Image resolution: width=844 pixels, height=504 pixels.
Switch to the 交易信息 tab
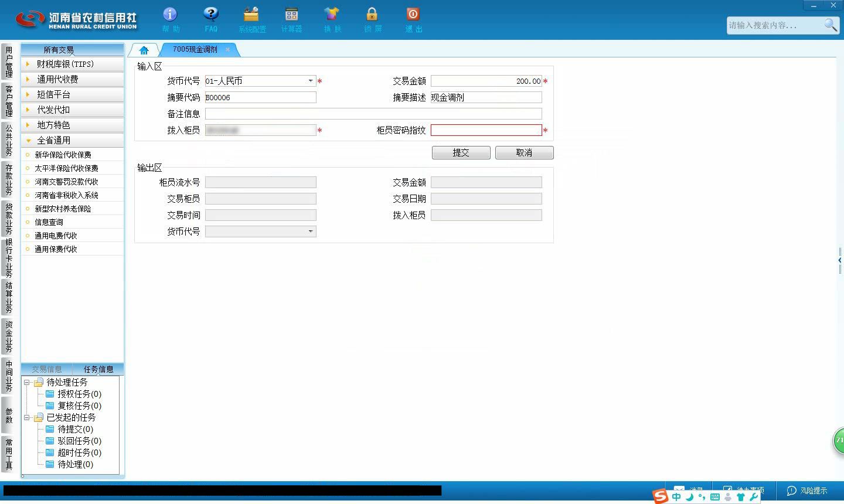pyautogui.click(x=47, y=369)
